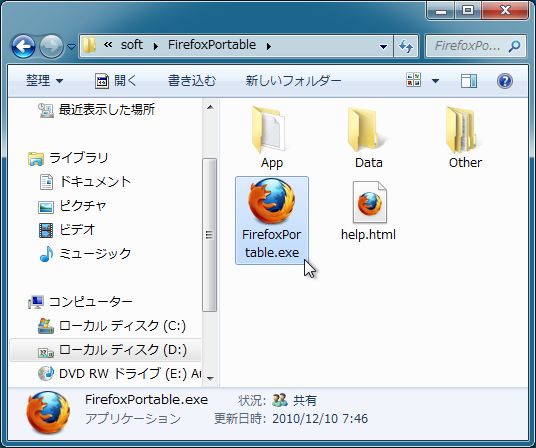
Task: Click the navigation pane scrollbar thumb
Action: (210, 235)
